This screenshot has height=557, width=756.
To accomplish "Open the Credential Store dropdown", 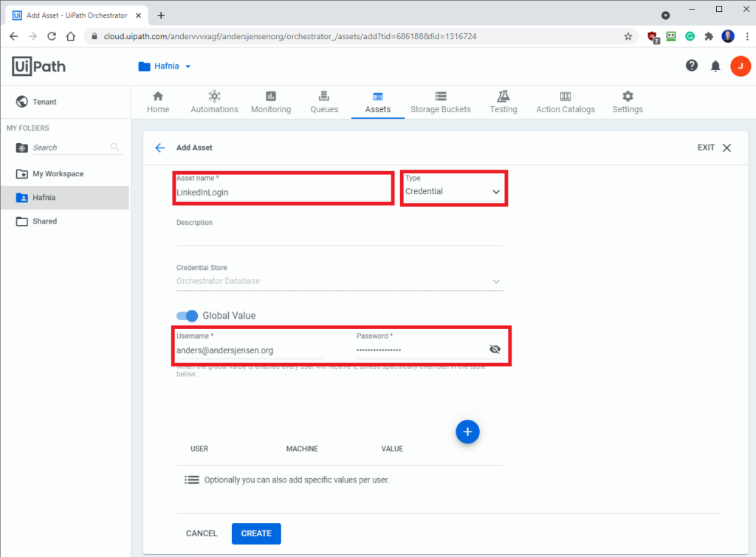I will [340, 281].
